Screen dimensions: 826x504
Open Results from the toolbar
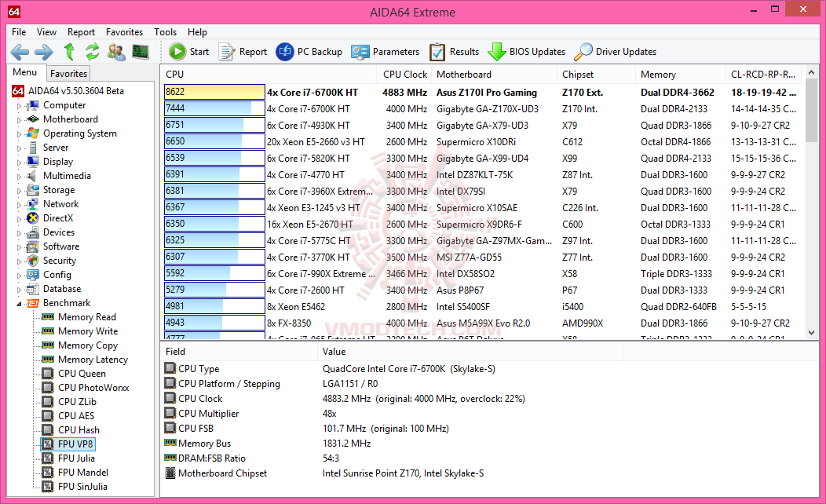[x=454, y=52]
